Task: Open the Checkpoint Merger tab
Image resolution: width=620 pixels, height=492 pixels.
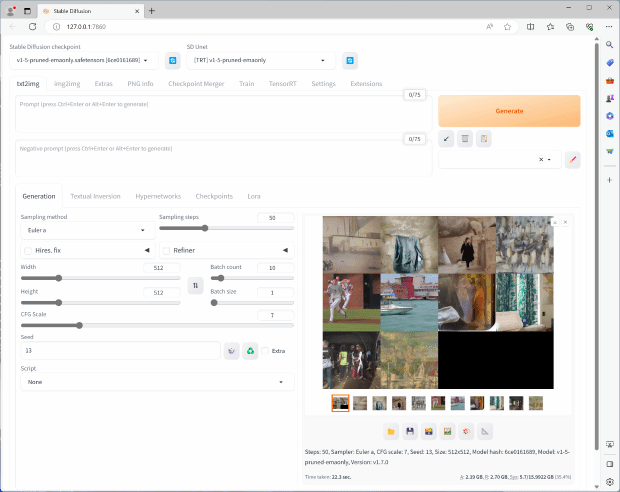Action: point(196,84)
